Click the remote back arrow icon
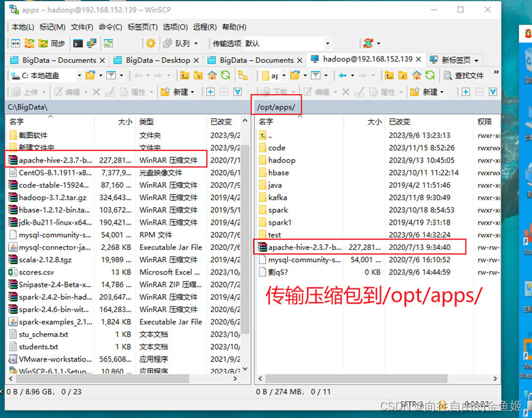 343,75
